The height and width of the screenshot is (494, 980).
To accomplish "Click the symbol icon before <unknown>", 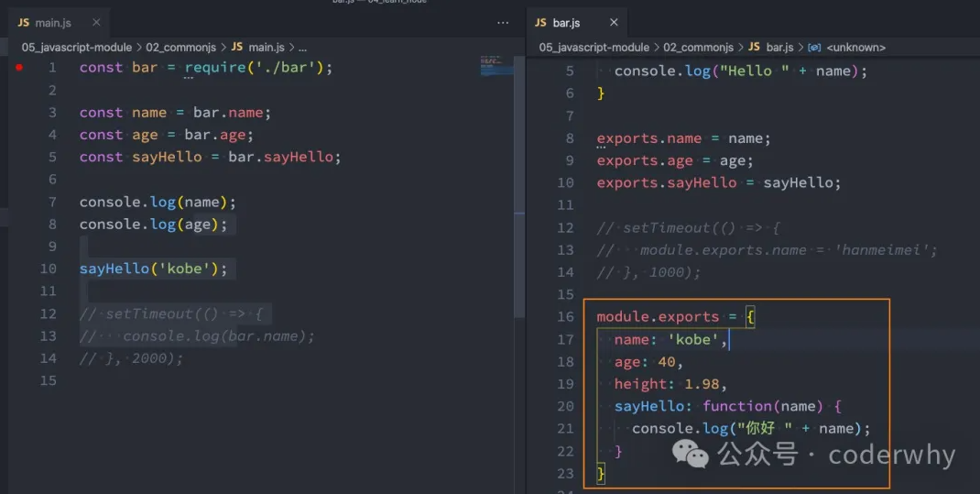I will (814, 48).
